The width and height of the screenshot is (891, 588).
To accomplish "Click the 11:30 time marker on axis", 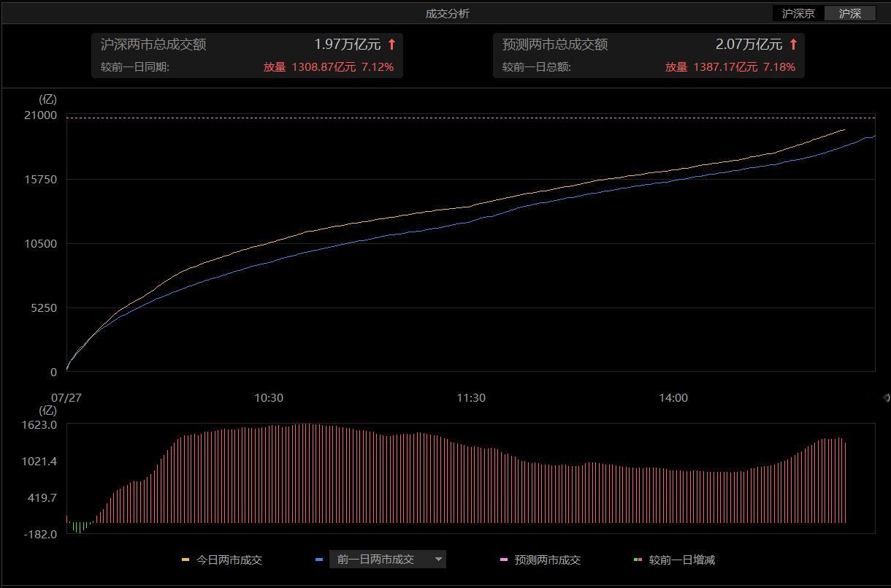I will [x=471, y=398].
